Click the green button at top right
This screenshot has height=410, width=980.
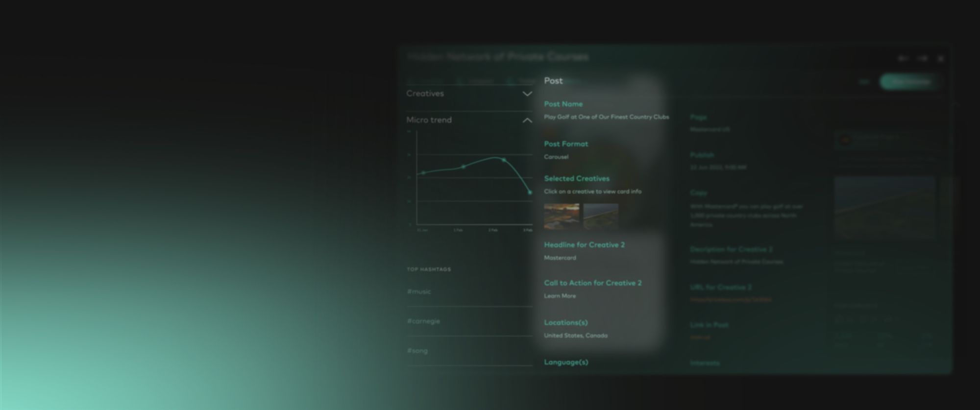pos(910,82)
